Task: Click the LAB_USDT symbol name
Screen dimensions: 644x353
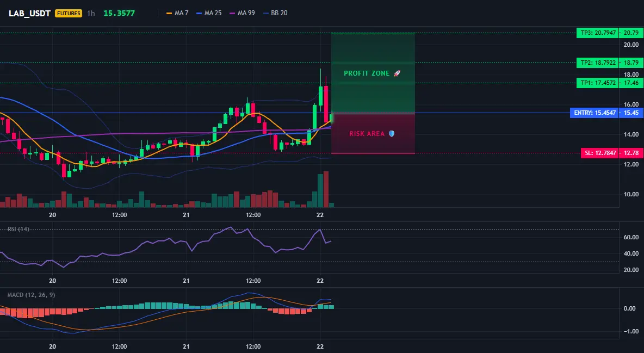Action: (29, 13)
